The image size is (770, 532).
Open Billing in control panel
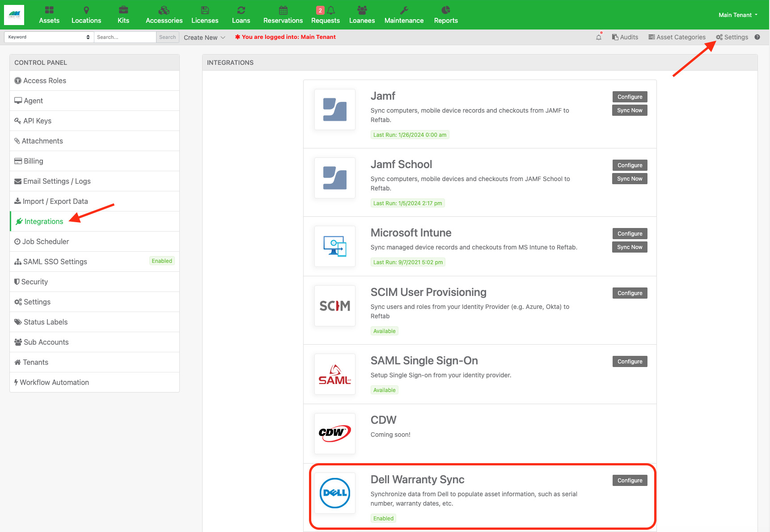94,161
